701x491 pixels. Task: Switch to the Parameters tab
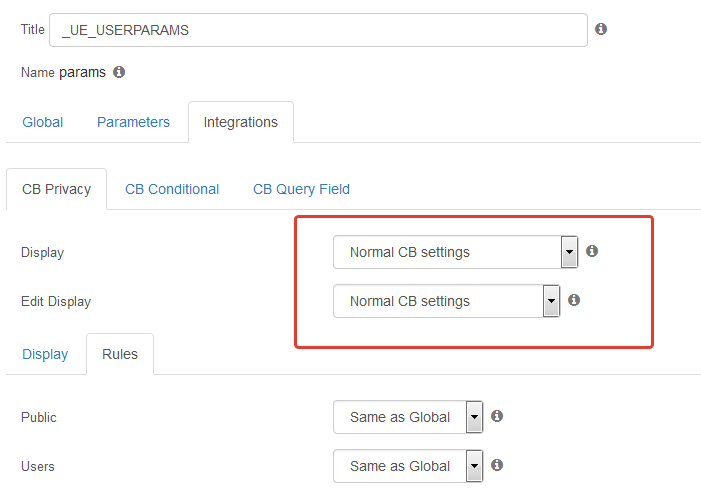pyautogui.click(x=133, y=122)
